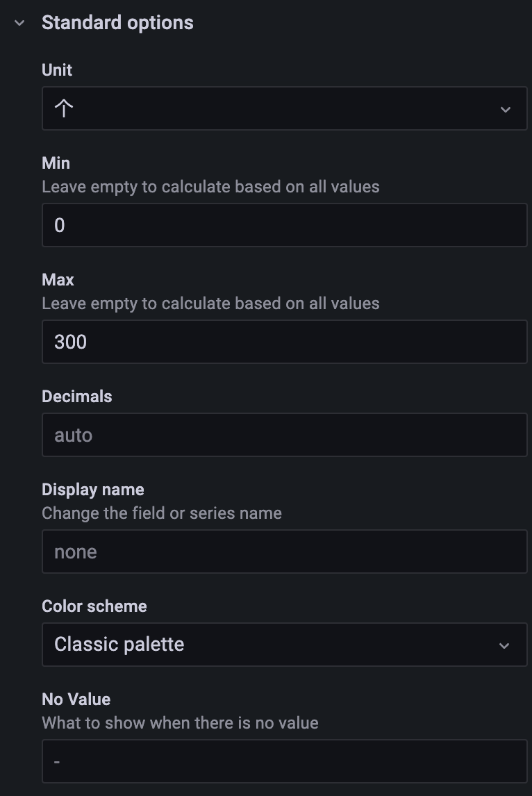Image resolution: width=532 pixels, height=796 pixels.
Task: Collapse the Standard options section chevron
Action: click(19, 23)
